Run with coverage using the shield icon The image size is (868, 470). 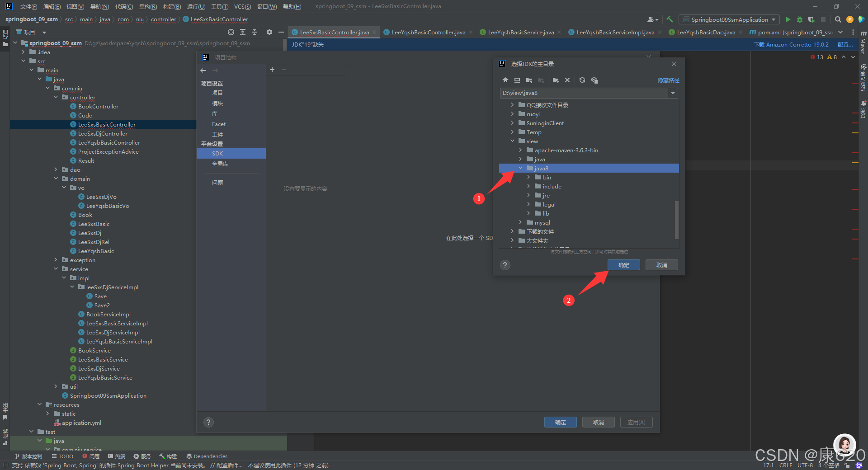[x=811, y=19]
